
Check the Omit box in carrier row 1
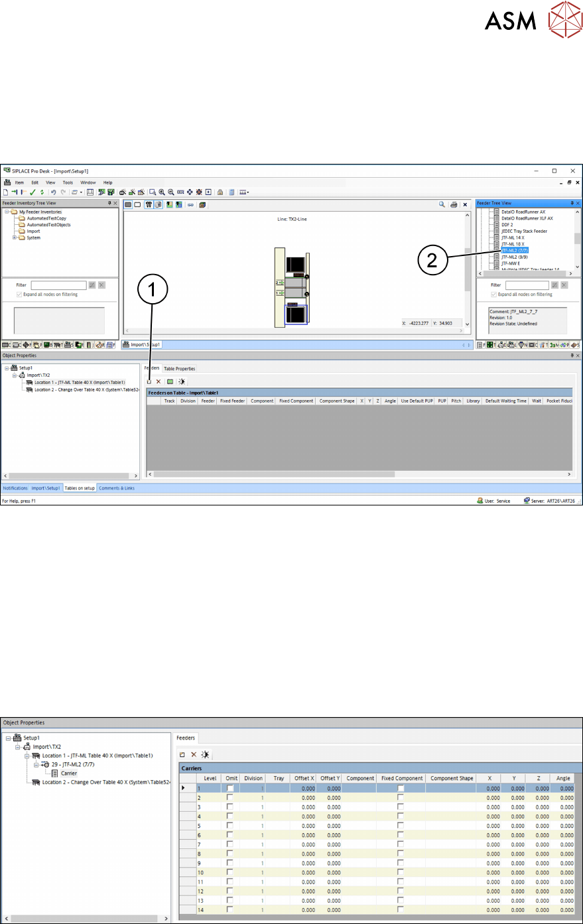pyautogui.click(x=230, y=788)
